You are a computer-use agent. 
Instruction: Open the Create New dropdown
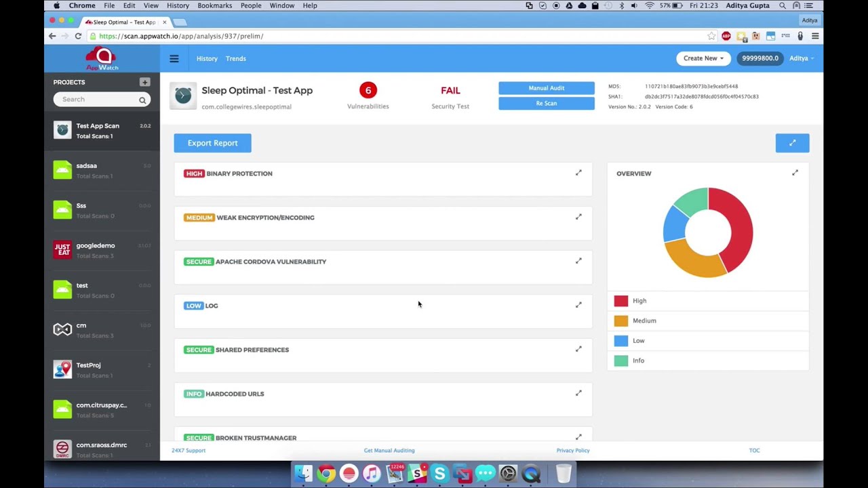703,58
